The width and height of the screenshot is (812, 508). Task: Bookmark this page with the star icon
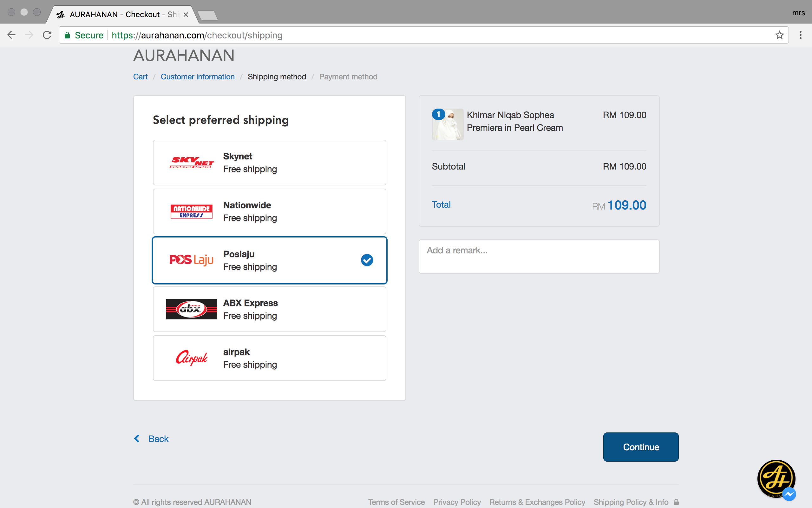779,35
